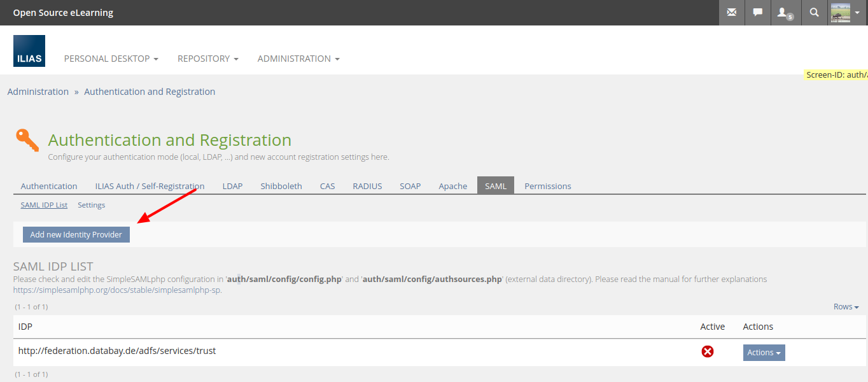Expand the Repository menu

tap(207, 59)
